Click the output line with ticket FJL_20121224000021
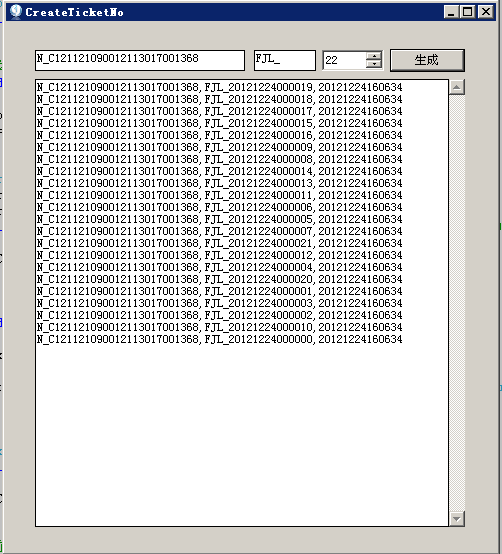The image size is (502, 554). pos(219,243)
